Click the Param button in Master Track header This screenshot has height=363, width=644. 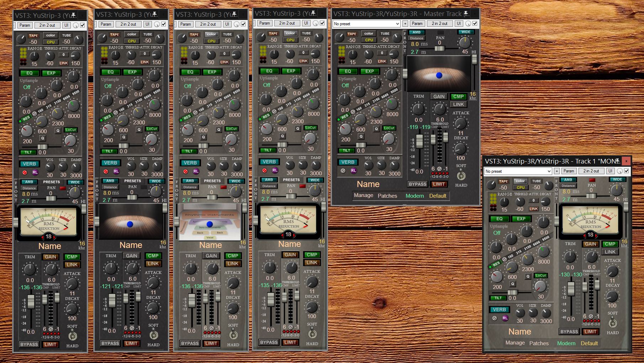[x=417, y=24]
